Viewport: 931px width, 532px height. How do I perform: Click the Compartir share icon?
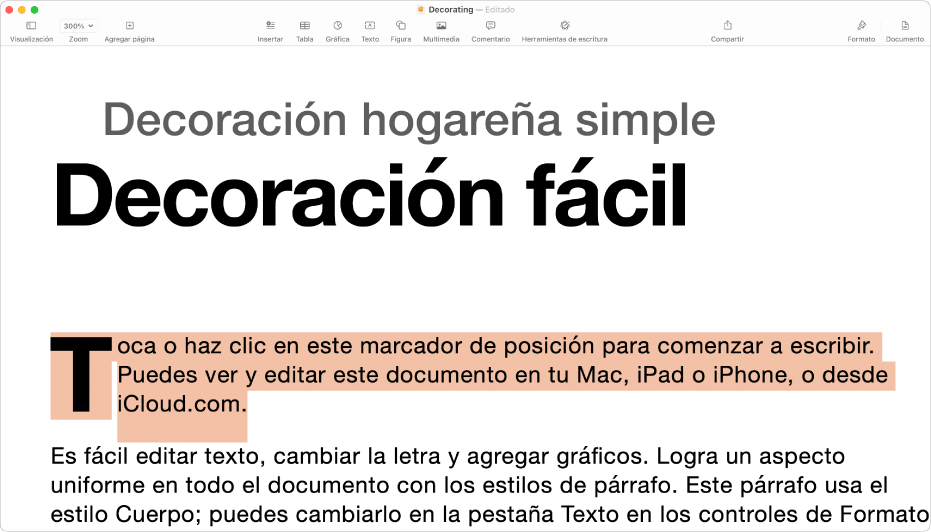[727, 25]
